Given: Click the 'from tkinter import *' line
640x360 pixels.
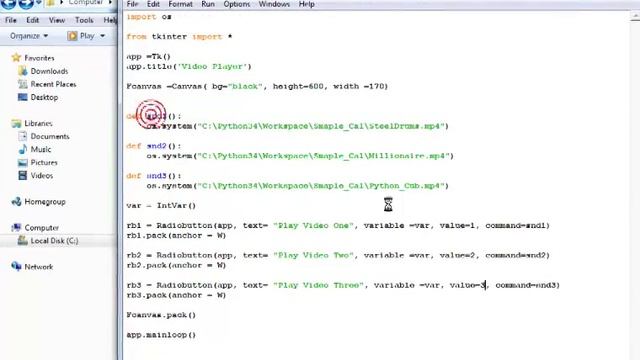Looking at the screenshot, I should coord(179,36).
